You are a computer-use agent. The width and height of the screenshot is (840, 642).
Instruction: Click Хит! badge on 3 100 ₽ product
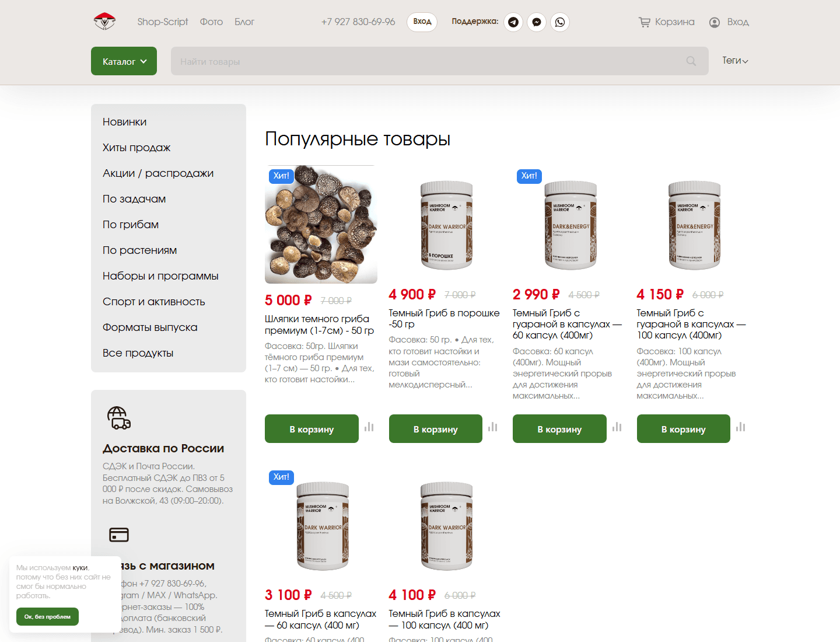281,477
